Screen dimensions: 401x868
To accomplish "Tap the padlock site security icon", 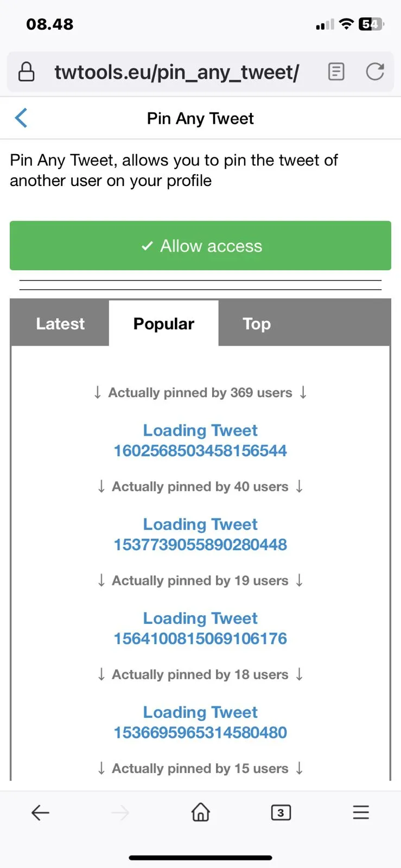I will click(27, 72).
